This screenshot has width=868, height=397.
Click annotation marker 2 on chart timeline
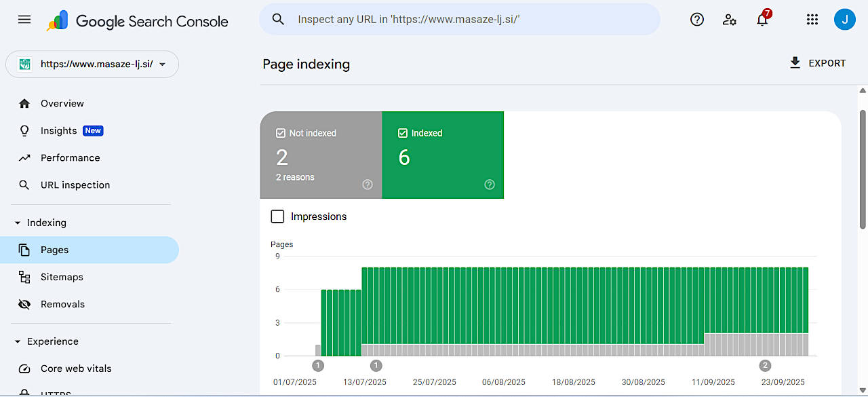click(x=765, y=366)
